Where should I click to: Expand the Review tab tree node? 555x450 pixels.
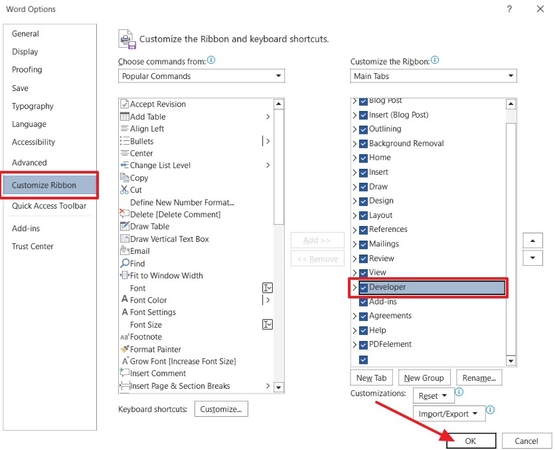click(x=354, y=258)
